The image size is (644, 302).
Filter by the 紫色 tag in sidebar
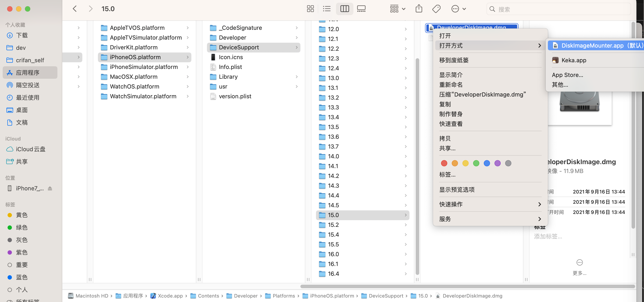coord(30,253)
